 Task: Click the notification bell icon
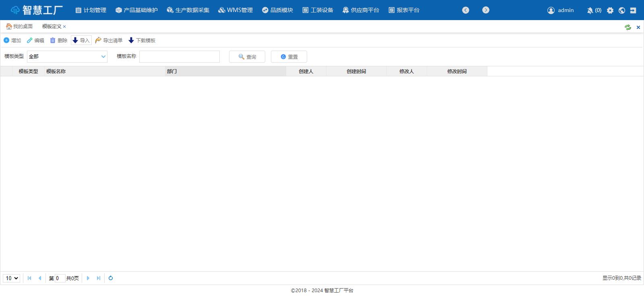click(590, 10)
